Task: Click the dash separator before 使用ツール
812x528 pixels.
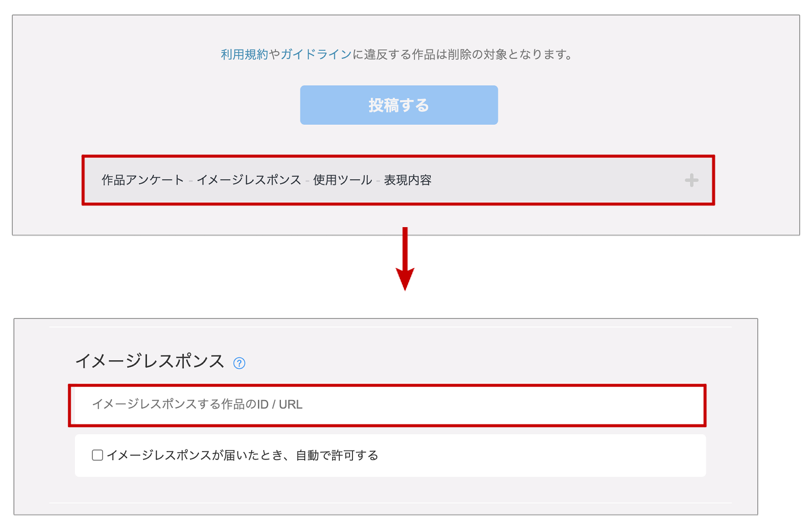Action: click(307, 181)
